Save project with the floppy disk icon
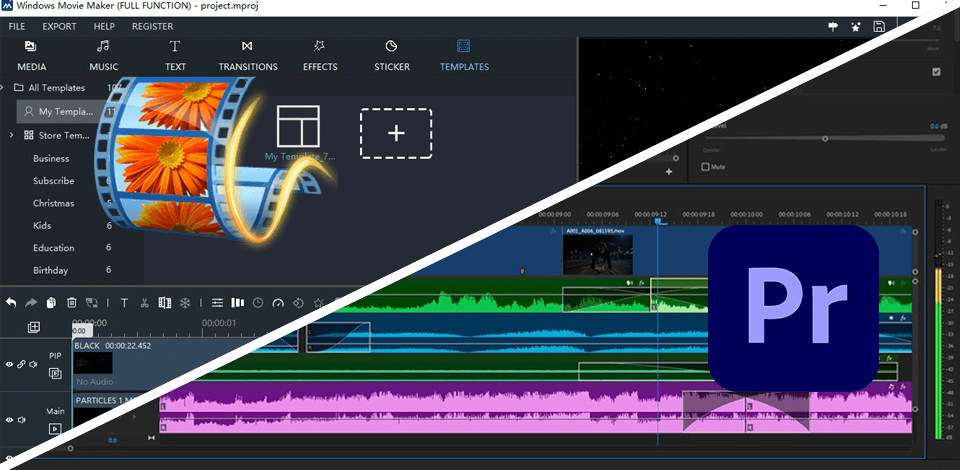Image resolution: width=960 pixels, height=470 pixels. click(879, 26)
